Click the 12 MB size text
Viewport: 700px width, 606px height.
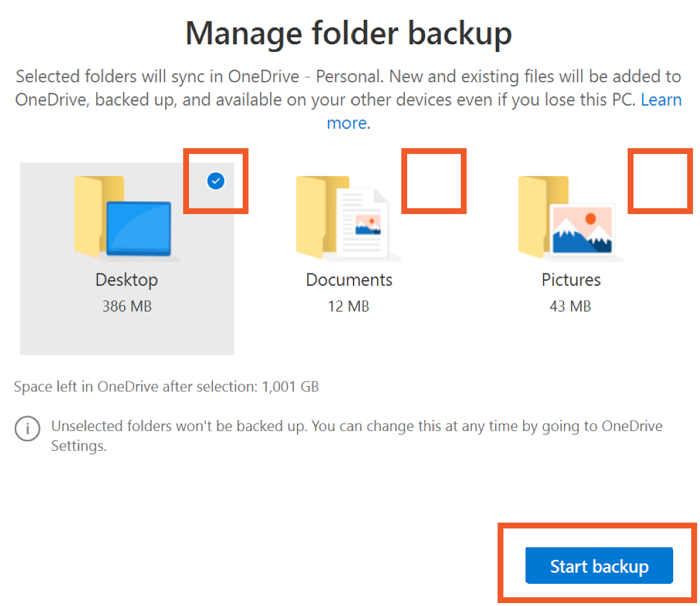pyautogui.click(x=348, y=306)
